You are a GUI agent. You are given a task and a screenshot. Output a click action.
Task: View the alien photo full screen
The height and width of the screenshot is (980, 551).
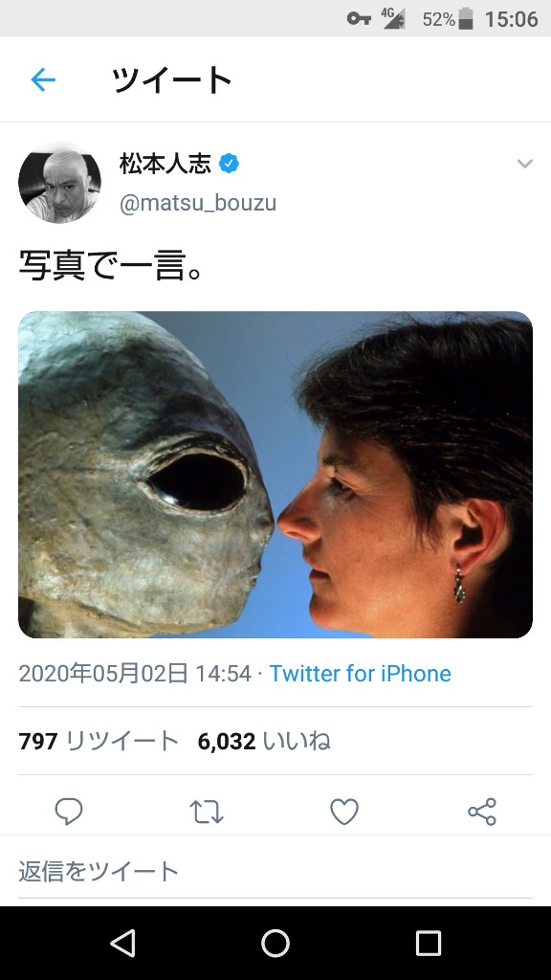(275, 475)
